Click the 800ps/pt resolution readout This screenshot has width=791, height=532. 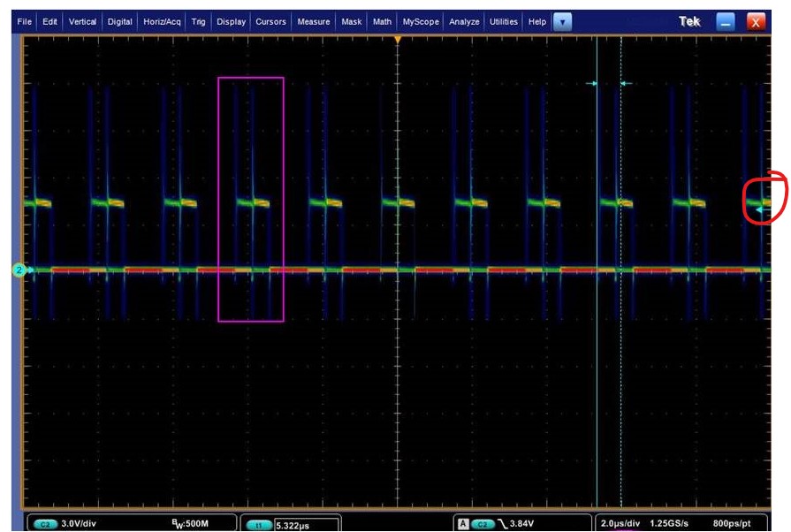pyautogui.click(x=732, y=523)
